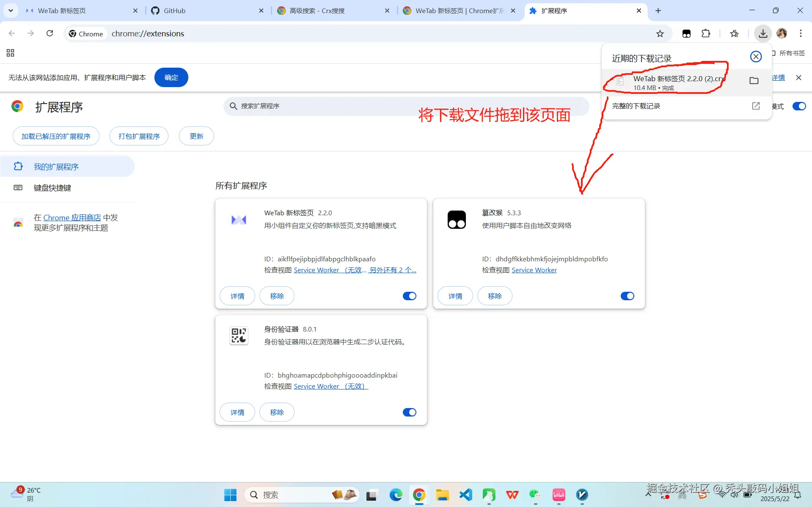Screen dimensions: 812x507
Task: Click the 更新 button
Action: [196, 136]
